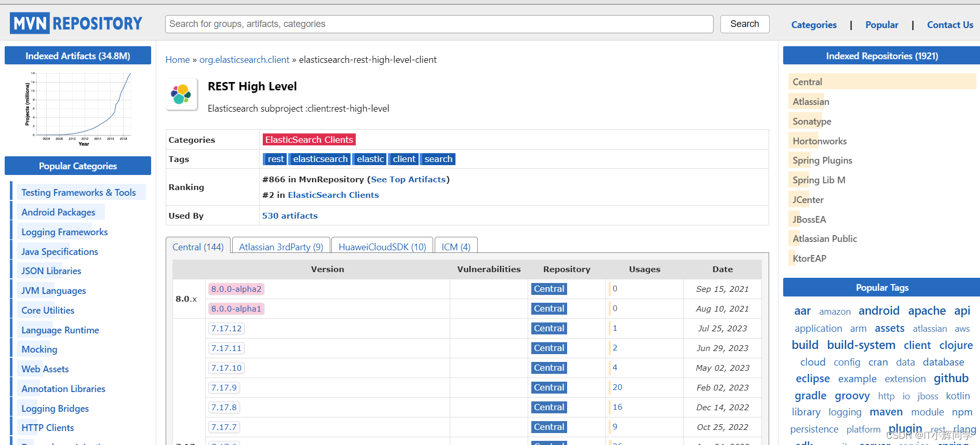Screen dimensions: 980x445
Task: Open Web Assets category
Action: (45, 369)
